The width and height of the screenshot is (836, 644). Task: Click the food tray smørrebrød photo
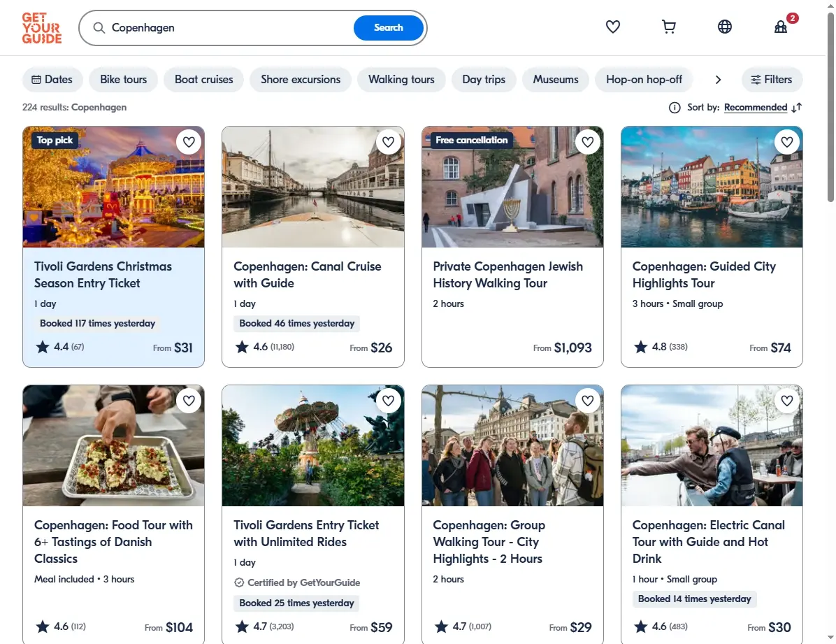pos(113,445)
